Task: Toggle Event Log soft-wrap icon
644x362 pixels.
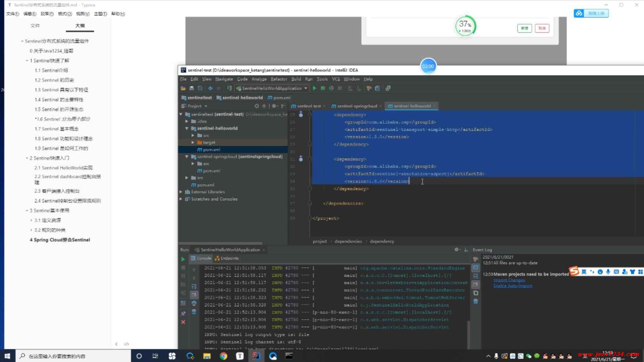Action: (476, 276)
